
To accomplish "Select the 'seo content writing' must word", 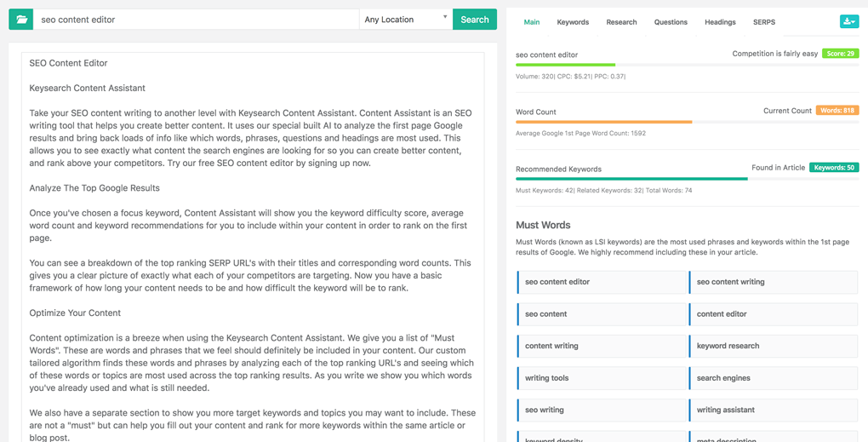I will (774, 282).
